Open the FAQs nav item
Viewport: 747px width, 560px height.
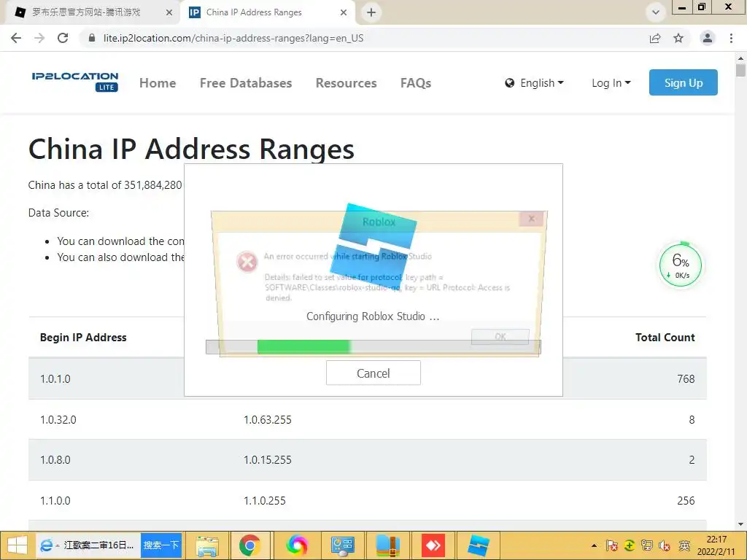(416, 83)
